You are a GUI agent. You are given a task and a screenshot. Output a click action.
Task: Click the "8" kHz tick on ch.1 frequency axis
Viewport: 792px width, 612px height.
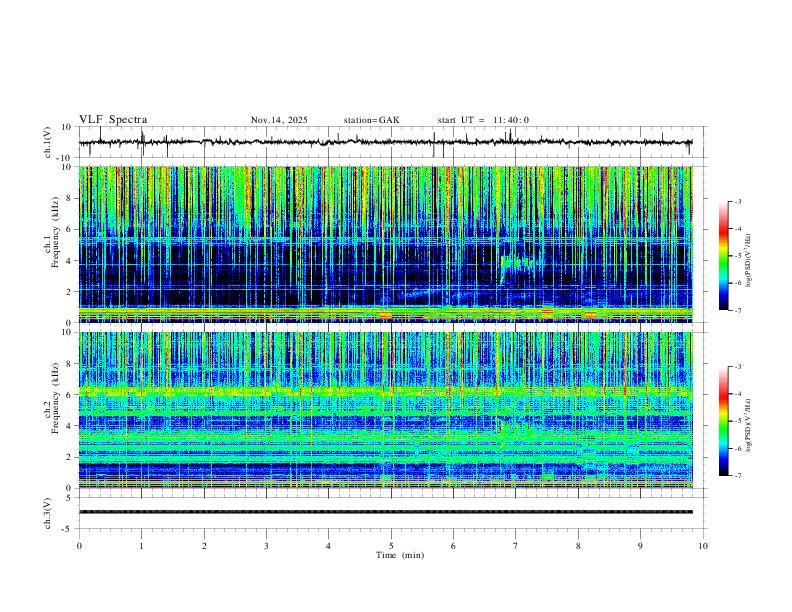(70, 198)
